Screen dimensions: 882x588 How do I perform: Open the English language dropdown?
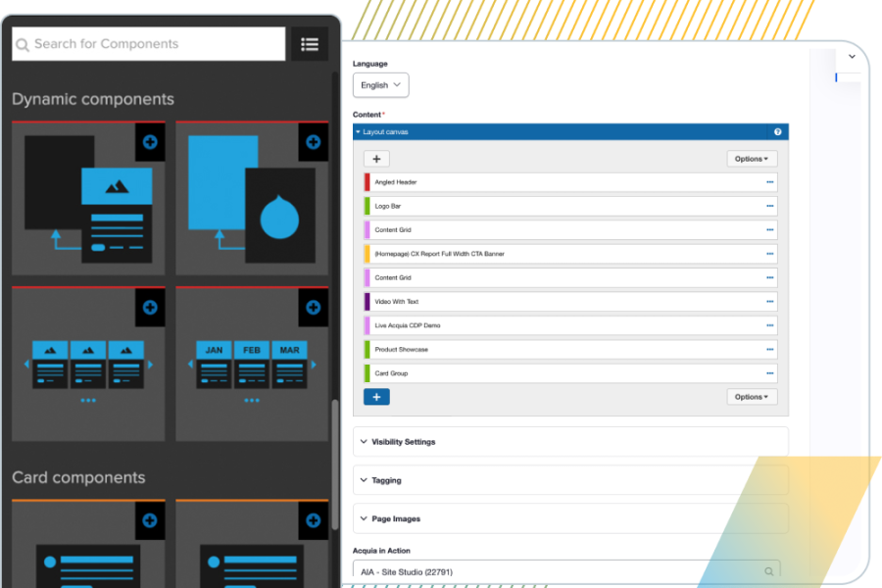pos(380,85)
